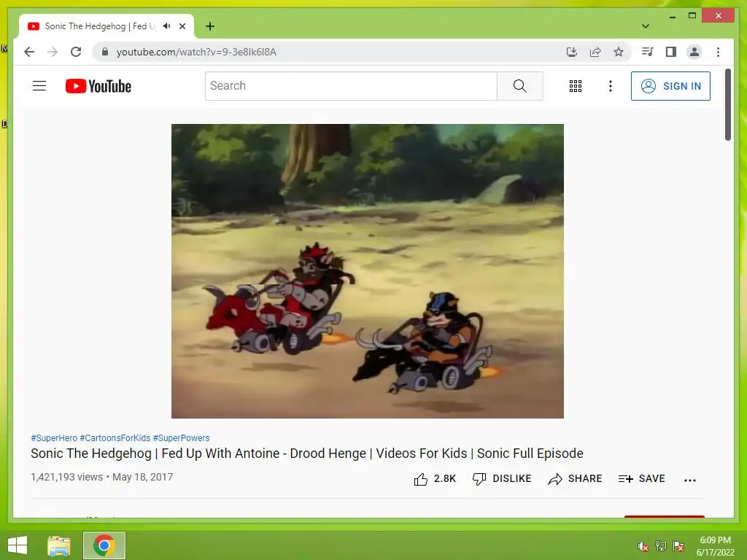
Task: Go to YouTube home via logo
Action: click(98, 86)
